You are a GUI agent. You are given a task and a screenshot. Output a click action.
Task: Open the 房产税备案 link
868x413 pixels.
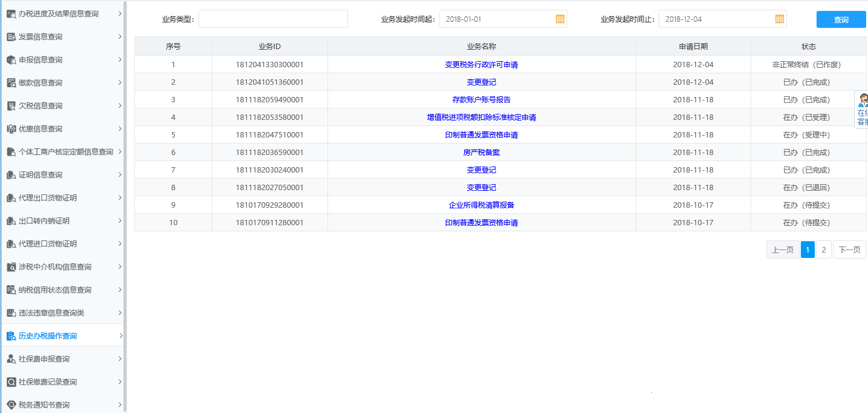481,152
